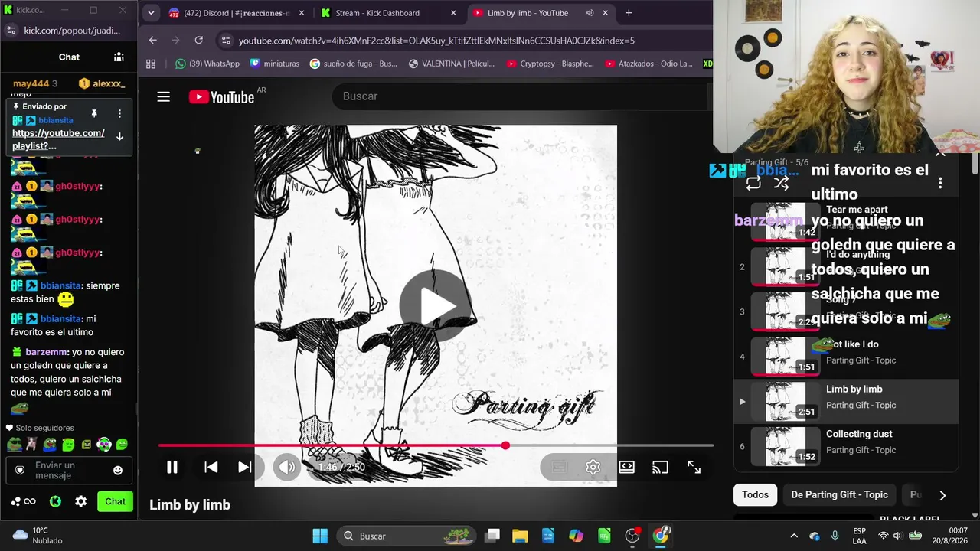Open the tab search dropdown

point(151,13)
